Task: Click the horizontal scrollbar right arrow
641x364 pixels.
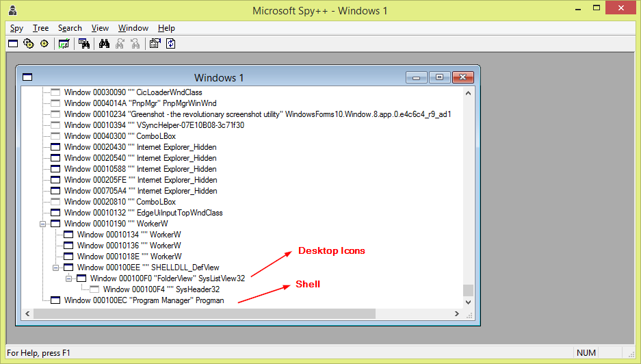Action: tap(456, 313)
